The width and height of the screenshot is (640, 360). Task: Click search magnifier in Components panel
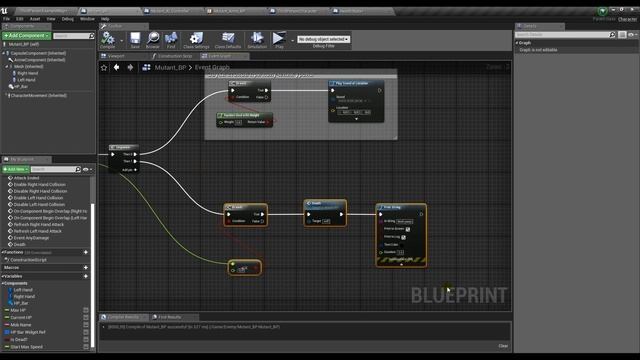tap(91, 36)
